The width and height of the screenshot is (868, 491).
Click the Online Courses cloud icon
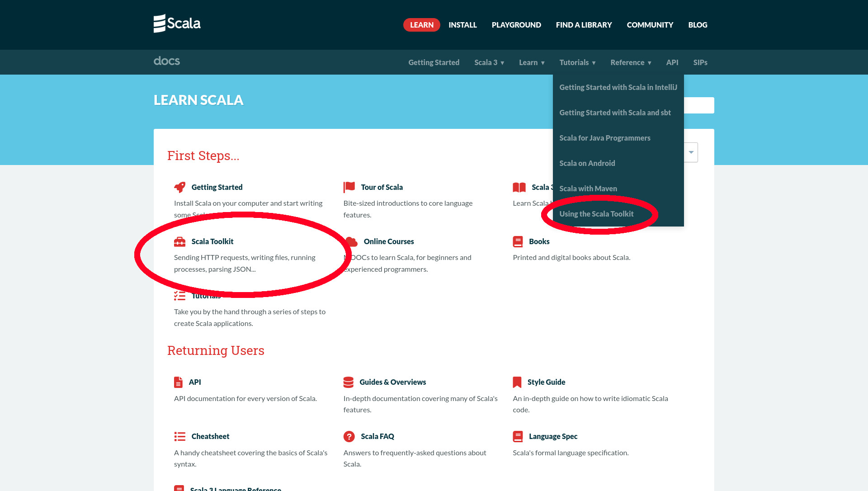[x=351, y=241]
